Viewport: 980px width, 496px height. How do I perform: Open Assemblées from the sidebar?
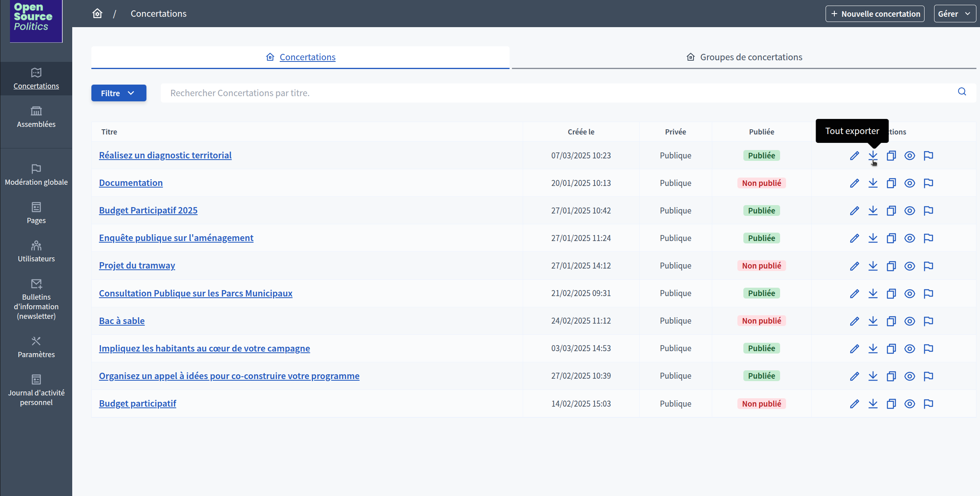coord(36,117)
